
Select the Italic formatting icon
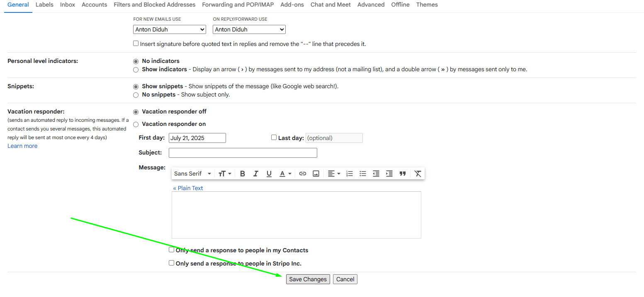(x=255, y=174)
